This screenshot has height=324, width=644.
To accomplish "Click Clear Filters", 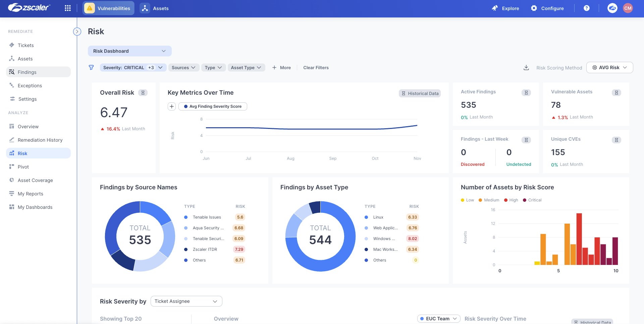I will [316, 67].
